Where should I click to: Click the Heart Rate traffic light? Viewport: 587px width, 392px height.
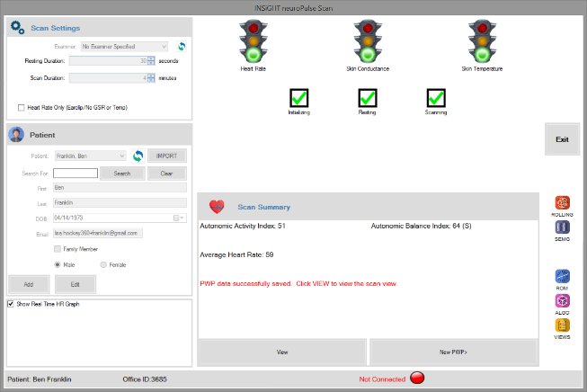point(253,41)
